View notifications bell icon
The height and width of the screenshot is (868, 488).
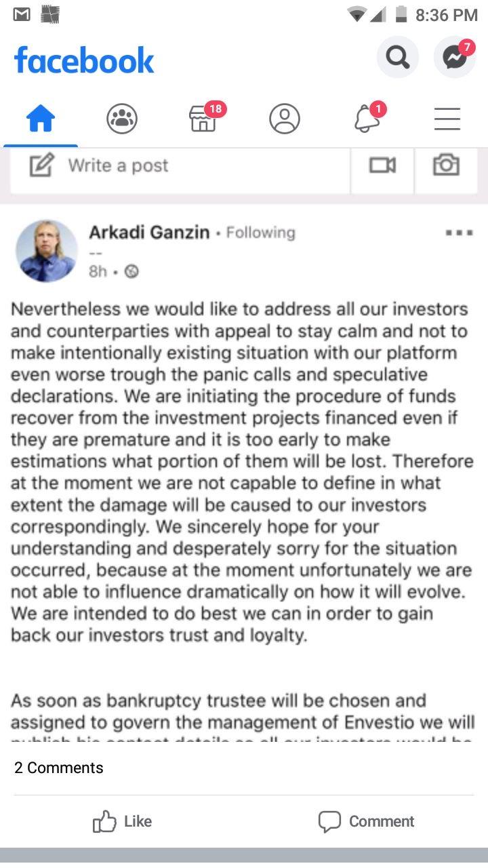pyautogui.click(x=366, y=120)
